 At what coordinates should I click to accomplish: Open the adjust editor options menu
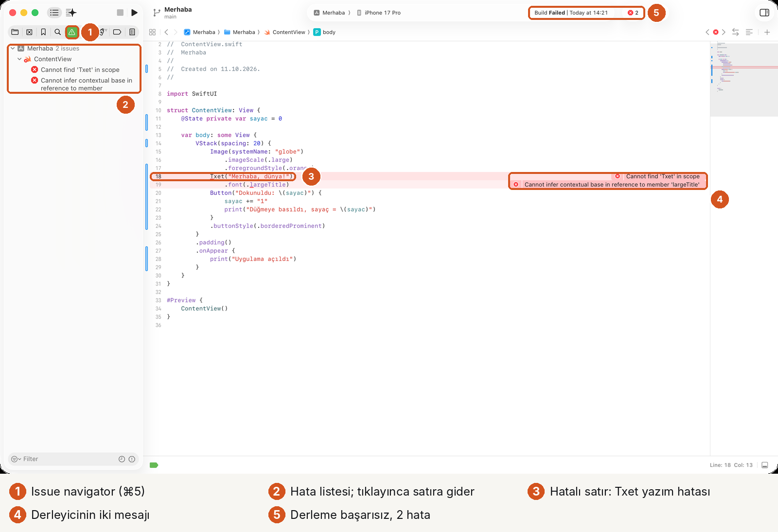coord(749,32)
